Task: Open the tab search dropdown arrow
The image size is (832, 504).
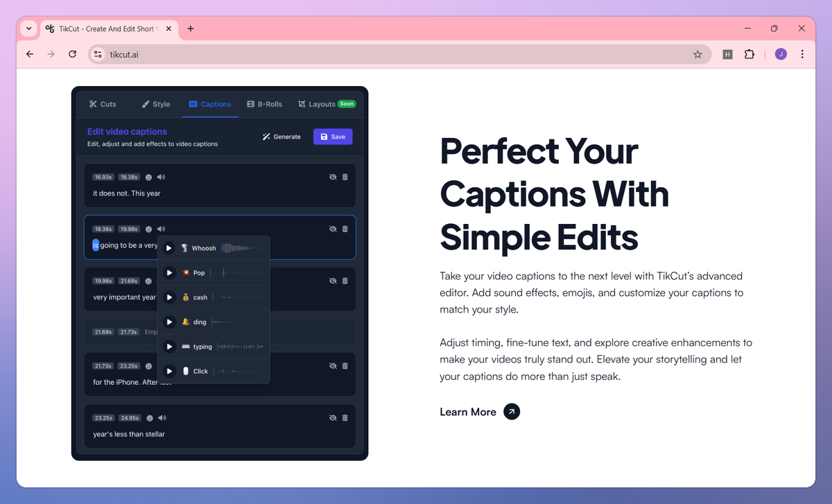Action: point(28,28)
